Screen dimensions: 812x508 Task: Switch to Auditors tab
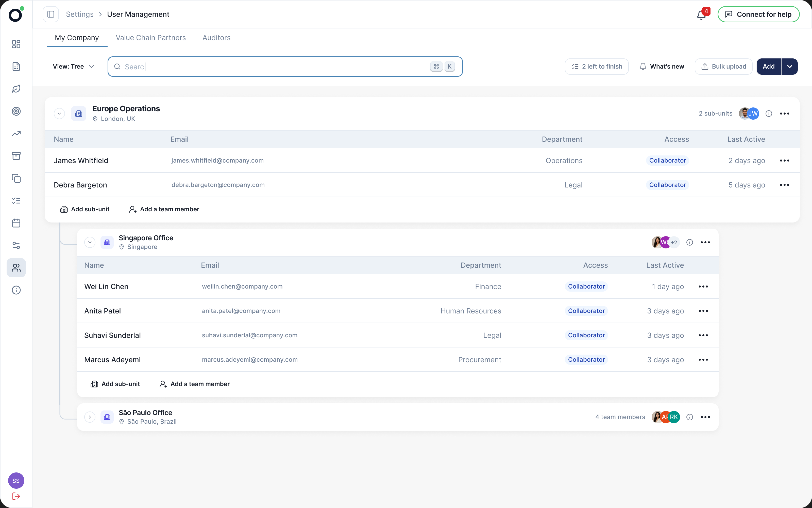tap(216, 38)
